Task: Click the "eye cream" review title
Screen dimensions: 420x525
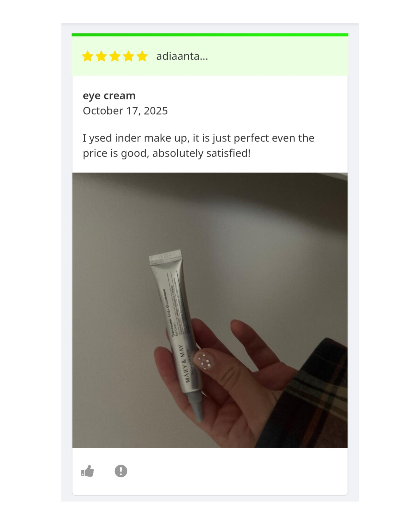Action: [109, 96]
